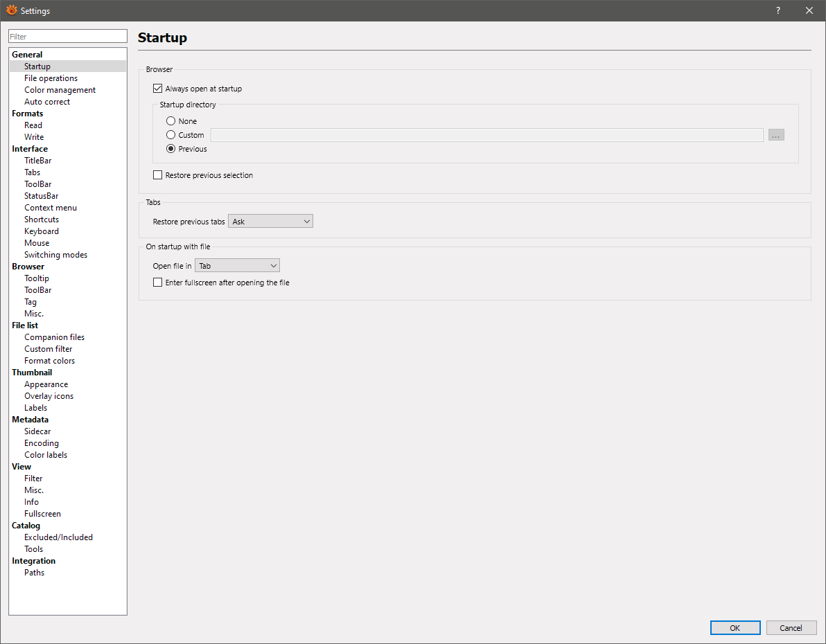The width and height of the screenshot is (826, 644).
Task: Open Auto correct settings
Action: tap(47, 102)
